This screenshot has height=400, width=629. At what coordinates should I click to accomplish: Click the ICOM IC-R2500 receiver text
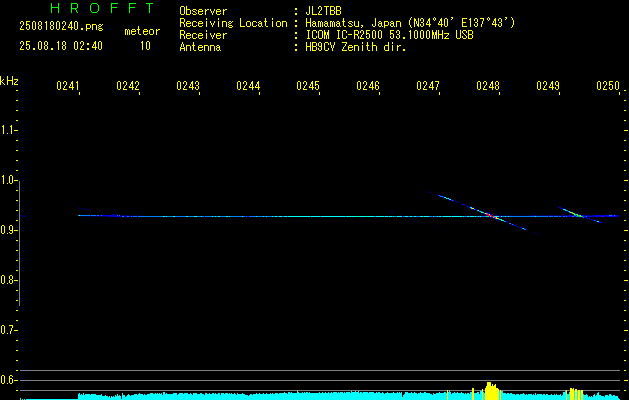pos(389,35)
